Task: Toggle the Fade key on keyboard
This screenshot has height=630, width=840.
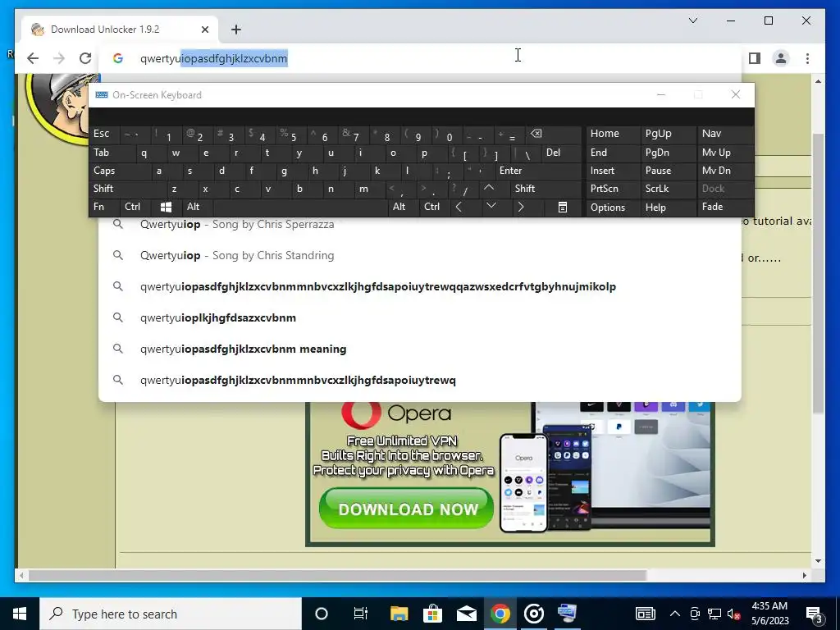Action: 725,208
